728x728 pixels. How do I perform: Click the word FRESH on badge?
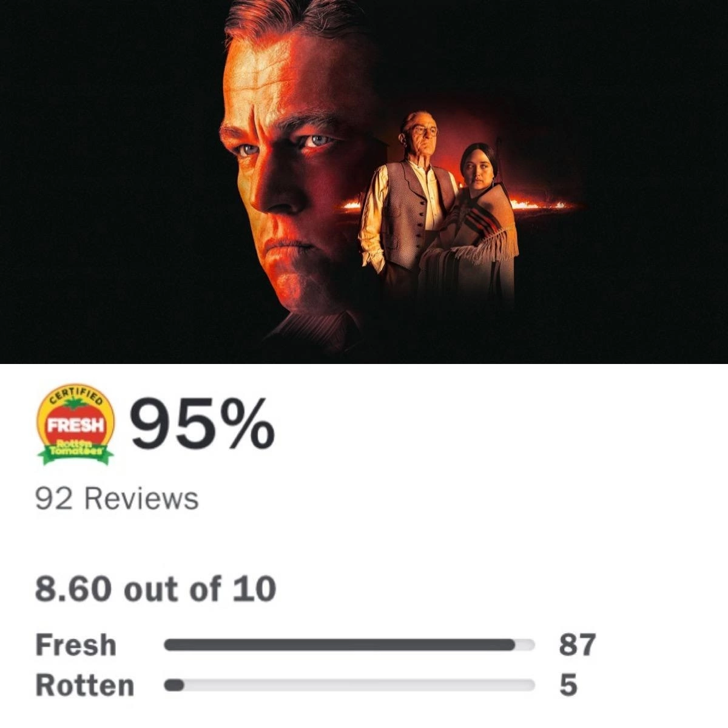click(x=75, y=425)
